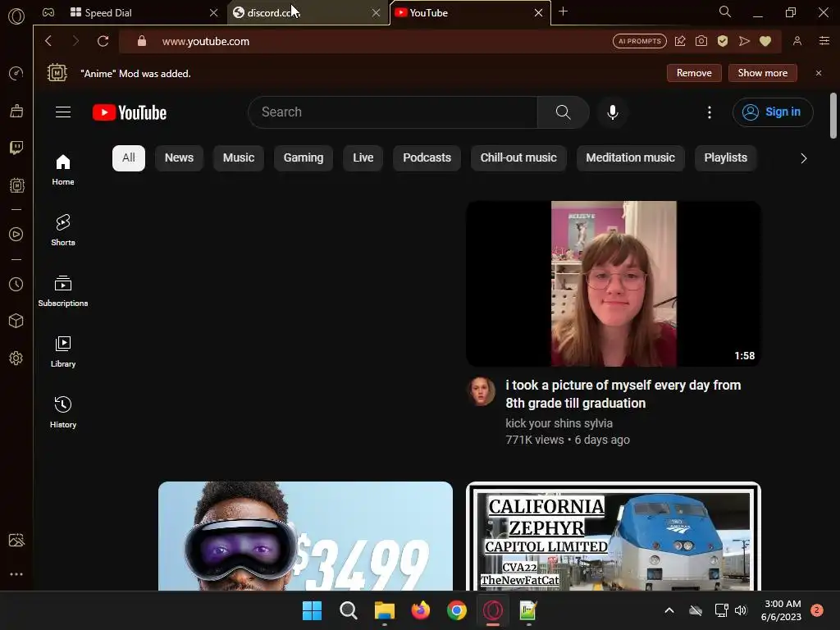
Task: Open Subscriptions in YouTube sidebar
Action: 63,291
